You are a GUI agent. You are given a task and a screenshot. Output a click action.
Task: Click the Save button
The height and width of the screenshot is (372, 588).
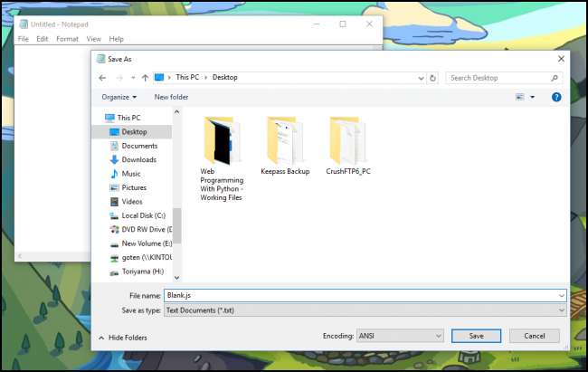click(x=476, y=336)
